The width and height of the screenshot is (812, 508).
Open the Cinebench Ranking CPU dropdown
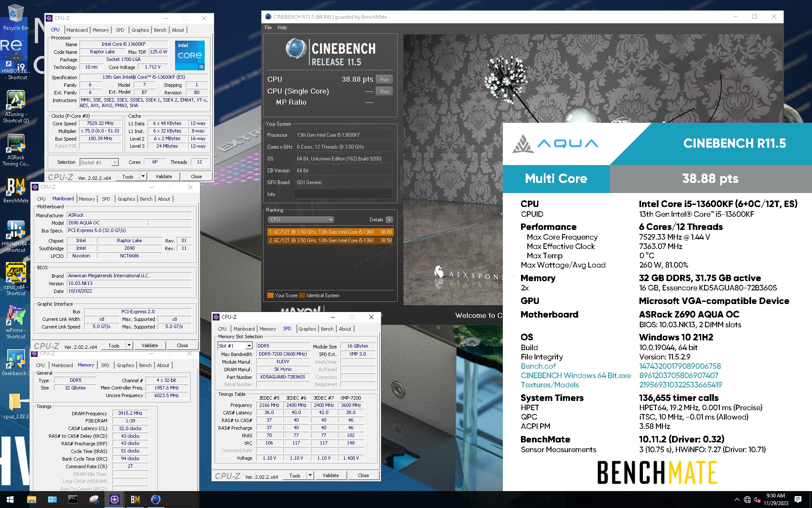click(301, 220)
